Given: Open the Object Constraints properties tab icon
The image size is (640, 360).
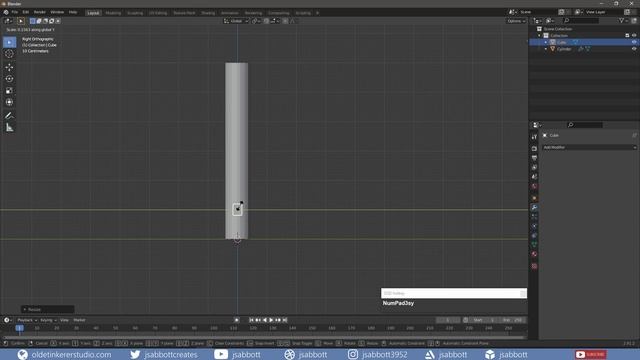Looking at the screenshot, I should click(x=534, y=236).
